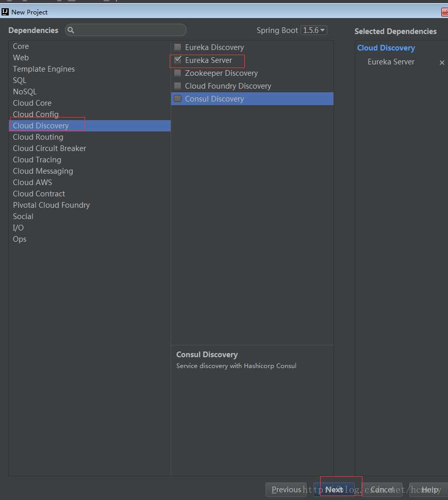The width and height of the screenshot is (448, 500).
Task: Open the Spring Boot version dropdown
Action: (314, 30)
